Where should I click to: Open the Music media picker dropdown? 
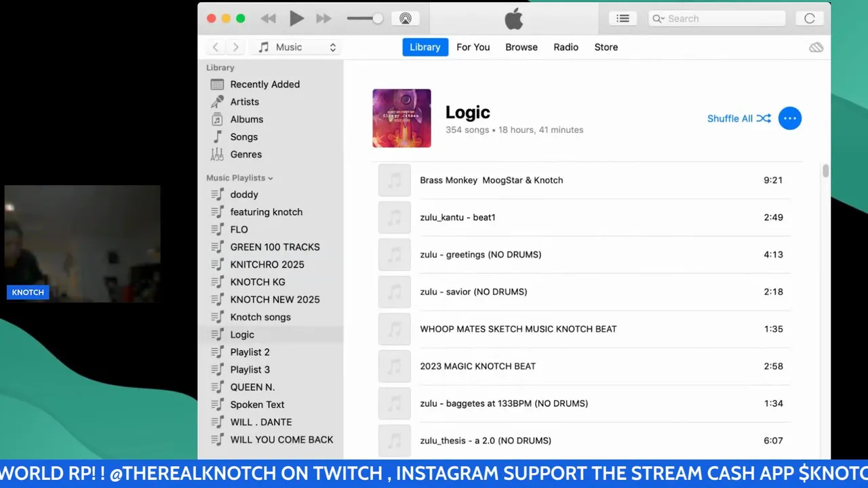(x=296, y=47)
